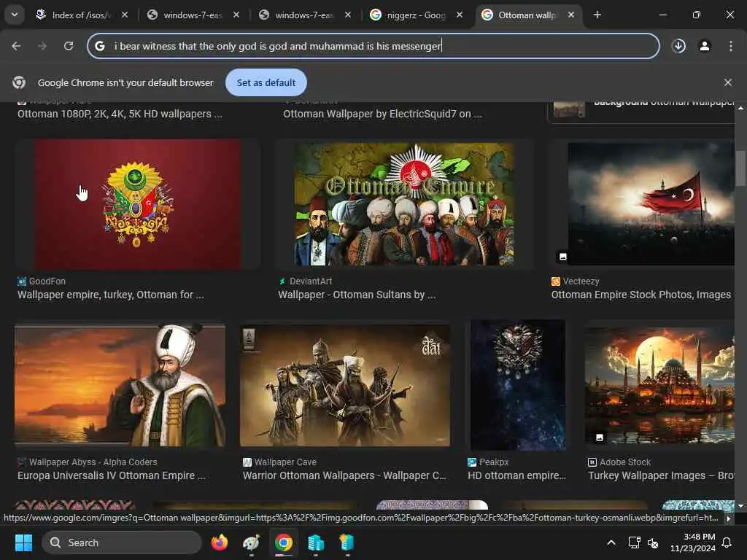
Task: Click the Adobe Stock favicon
Action: pos(592,462)
